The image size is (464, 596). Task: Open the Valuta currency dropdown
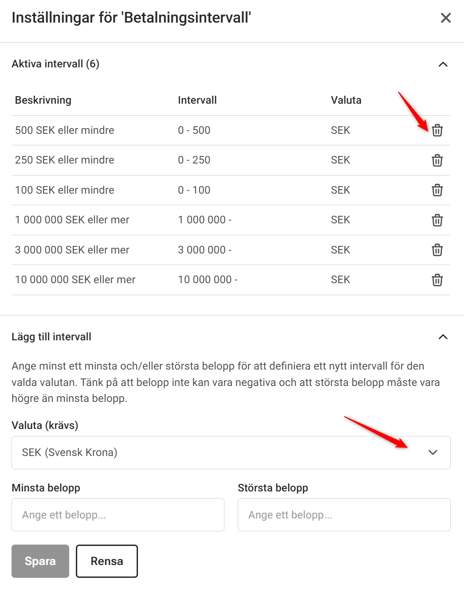tap(231, 452)
